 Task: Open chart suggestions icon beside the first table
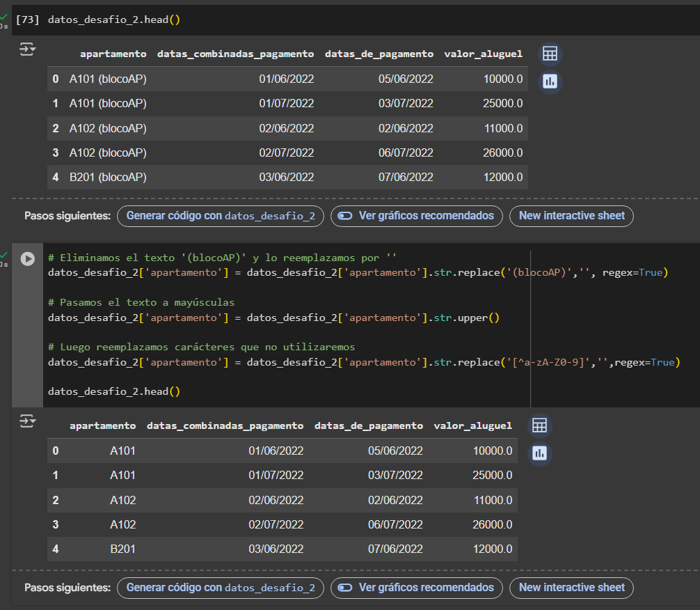(550, 81)
